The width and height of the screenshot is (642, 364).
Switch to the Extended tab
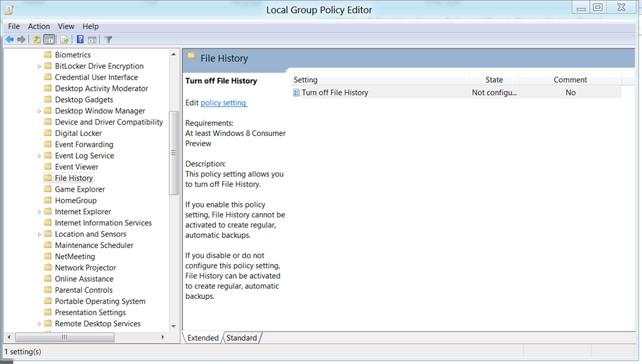pos(203,338)
